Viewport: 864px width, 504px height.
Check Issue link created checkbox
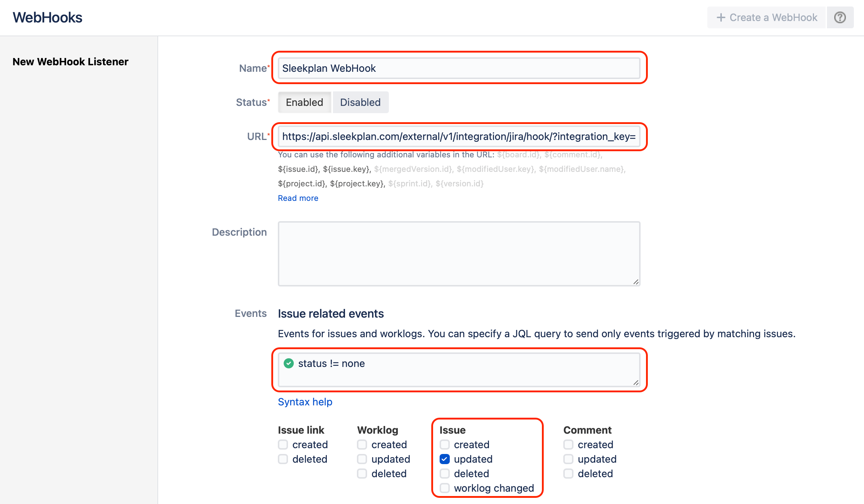[283, 445]
